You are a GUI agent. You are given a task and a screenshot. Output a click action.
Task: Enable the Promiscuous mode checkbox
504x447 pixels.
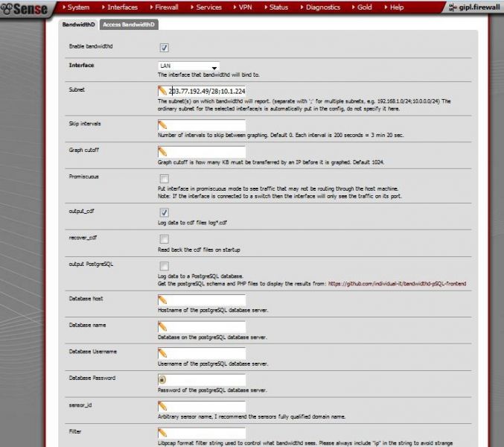click(x=165, y=179)
